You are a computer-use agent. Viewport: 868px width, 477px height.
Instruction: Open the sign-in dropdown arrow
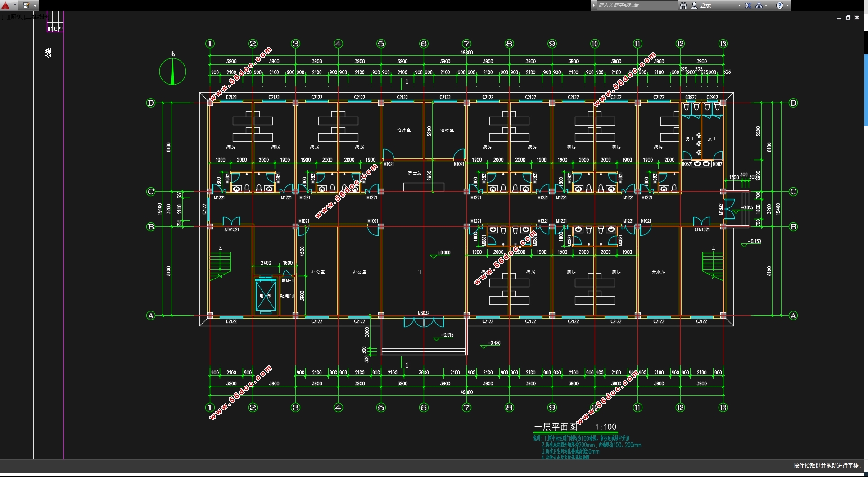click(x=739, y=6)
